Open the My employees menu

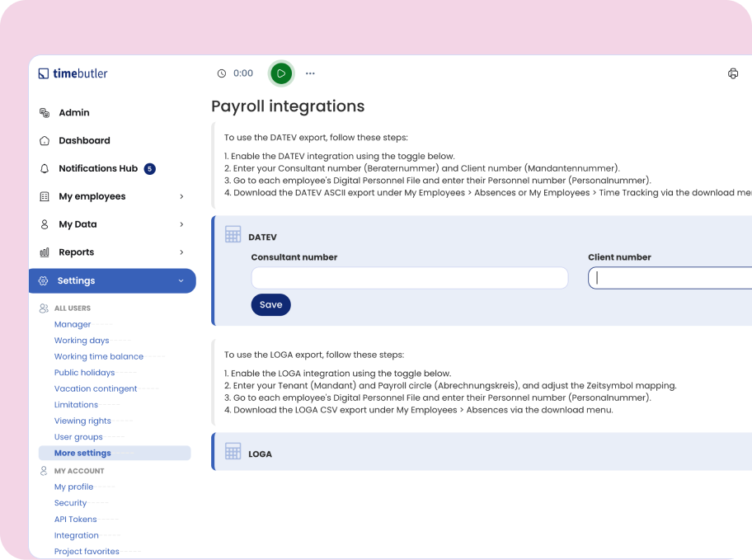pos(92,196)
